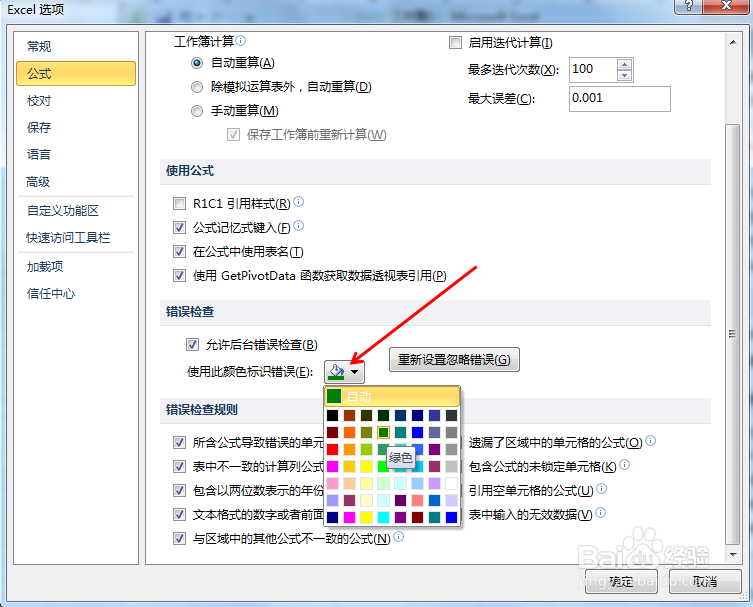The width and height of the screenshot is (753, 607).
Task: Pick the white swatch in the palette
Action: tap(451, 483)
